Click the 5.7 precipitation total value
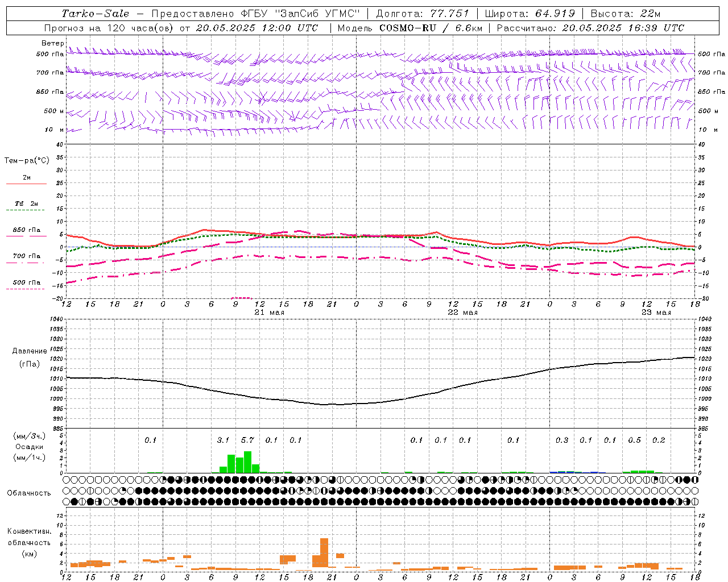This screenshot has width=728, height=582. 247,440
